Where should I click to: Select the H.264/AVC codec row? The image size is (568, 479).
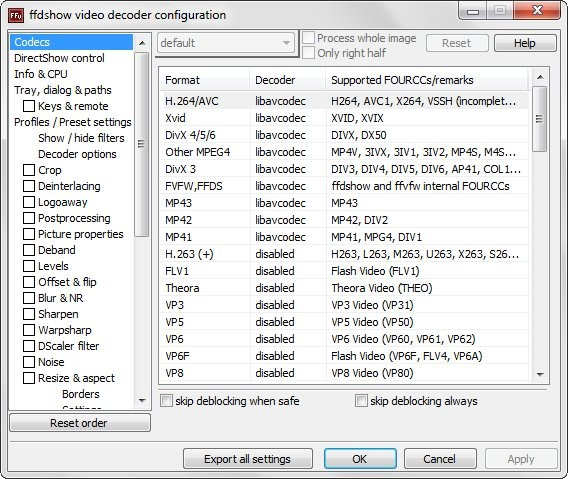coord(344,101)
